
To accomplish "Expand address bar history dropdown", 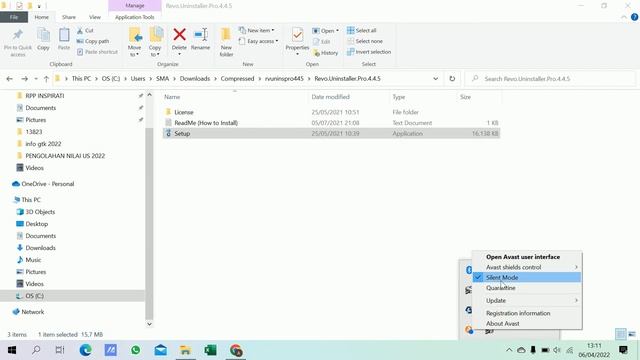I will (436, 79).
